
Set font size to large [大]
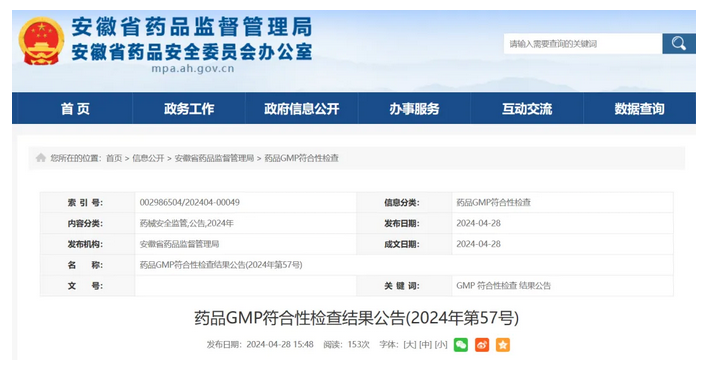click(x=410, y=344)
